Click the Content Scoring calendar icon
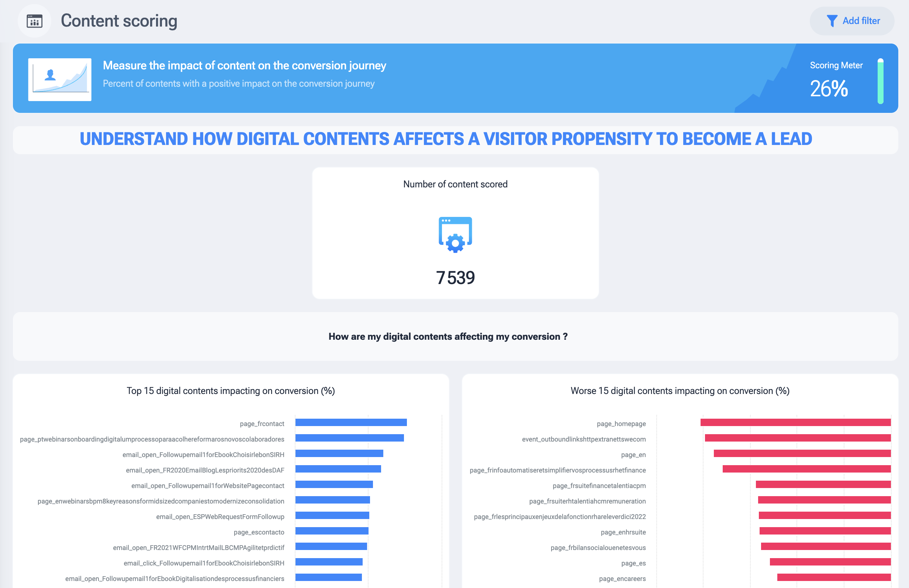The height and width of the screenshot is (588, 909). pos(33,21)
